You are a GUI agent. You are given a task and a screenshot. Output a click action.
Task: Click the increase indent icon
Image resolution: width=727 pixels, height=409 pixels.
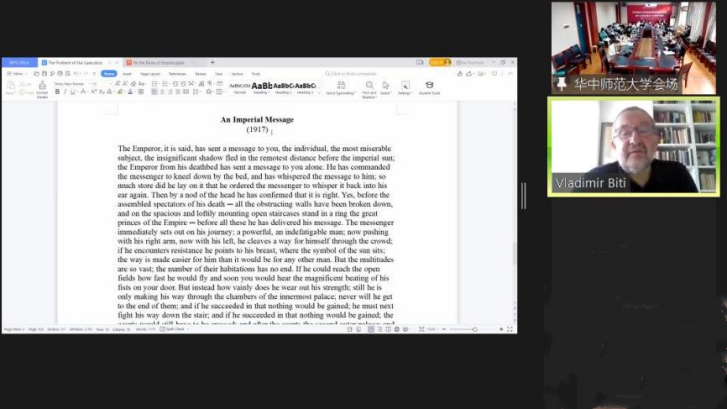click(183, 83)
